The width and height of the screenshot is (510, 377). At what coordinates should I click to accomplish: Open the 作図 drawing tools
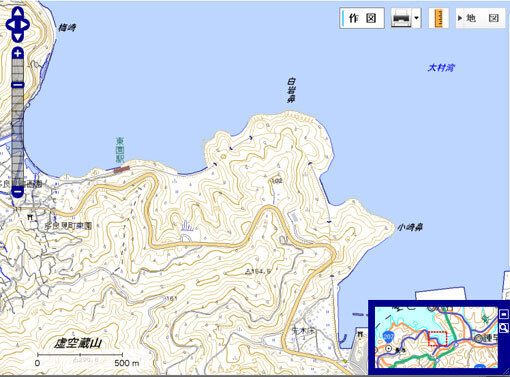coord(362,18)
